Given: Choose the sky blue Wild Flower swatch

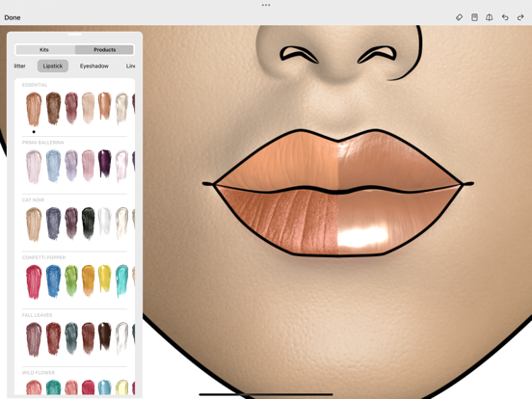Looking at the screenshot, I should (x=104, y=387).
